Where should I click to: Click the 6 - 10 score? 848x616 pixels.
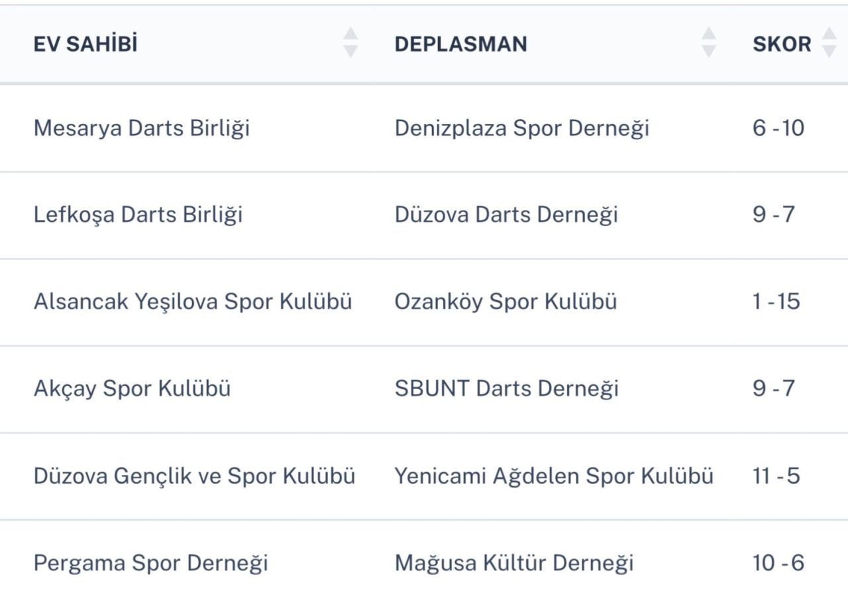click(x=778, y=128)
